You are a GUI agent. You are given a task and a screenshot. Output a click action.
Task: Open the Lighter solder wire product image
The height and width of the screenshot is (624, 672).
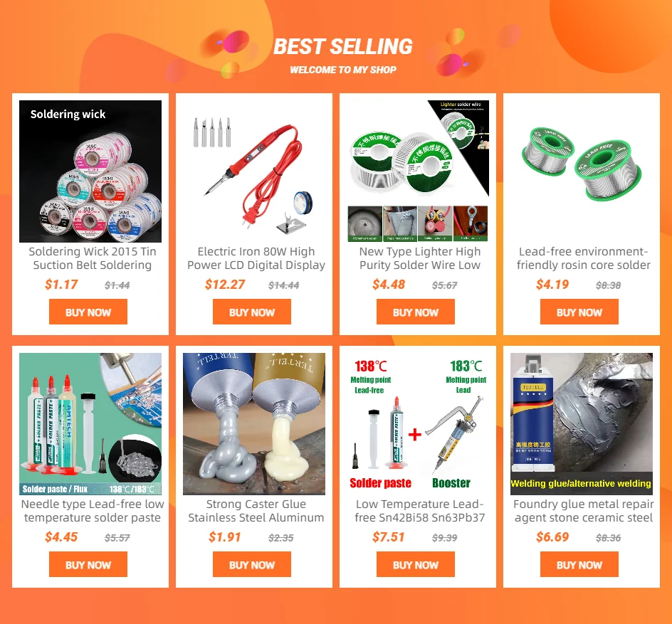pos(418,171)
